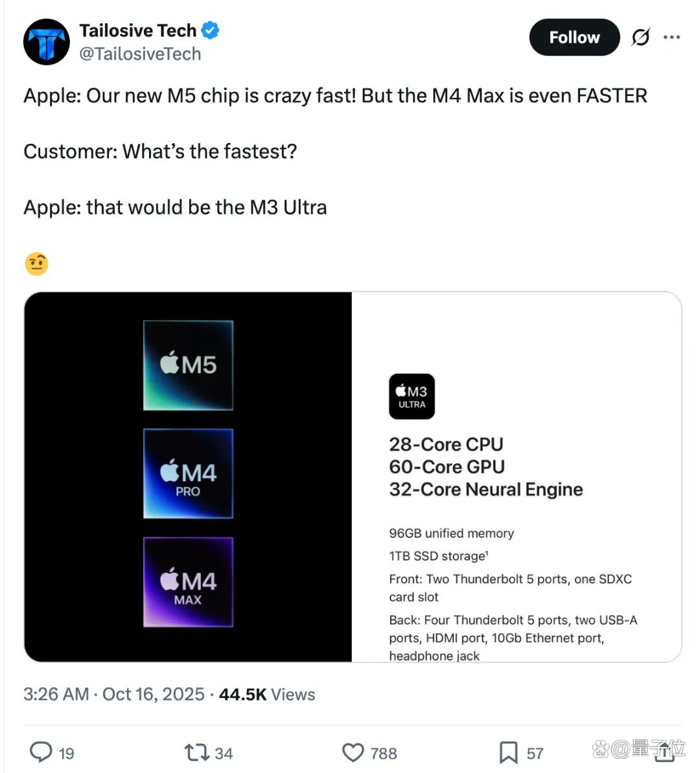Image resolution: width=700 pixels, height=773 pixels.
Task: Open the Grok slash-circle icon
Action: [x=641, y=37]
